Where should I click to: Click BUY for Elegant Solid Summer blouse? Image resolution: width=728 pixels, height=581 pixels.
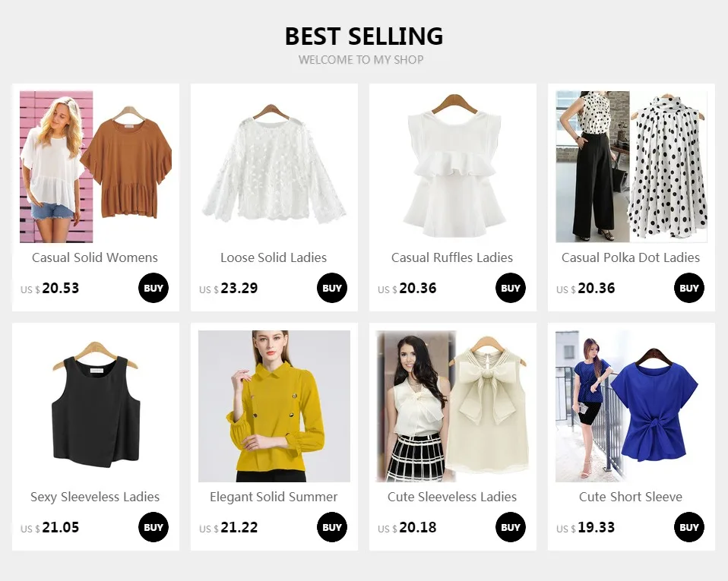click(x=332, y=527)
